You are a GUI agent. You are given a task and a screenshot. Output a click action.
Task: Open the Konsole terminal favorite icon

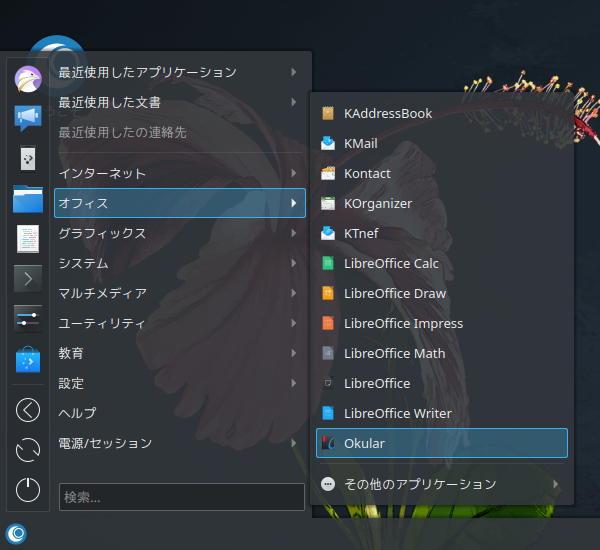coord(28,279)
